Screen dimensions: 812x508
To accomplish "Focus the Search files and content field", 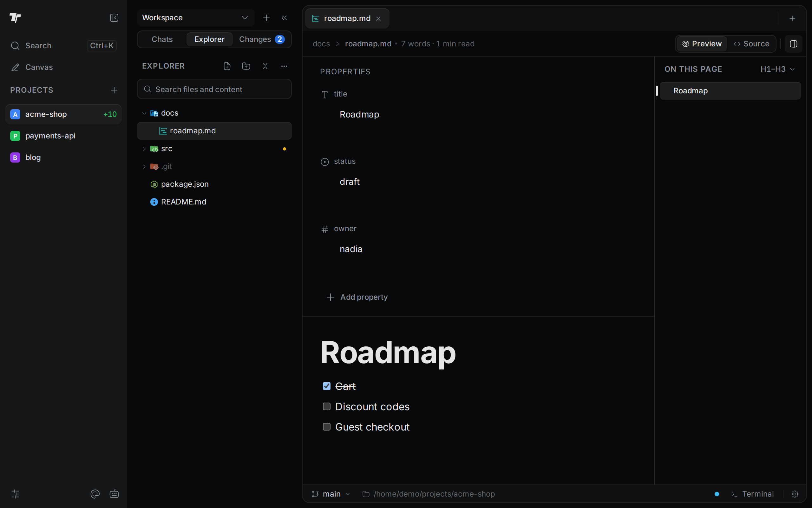I will point(214,89).
